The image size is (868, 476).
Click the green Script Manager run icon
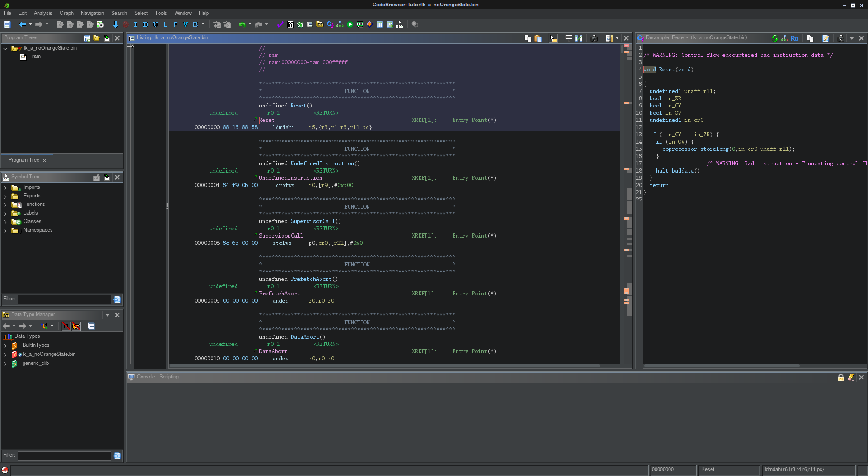tap(350, 25)
